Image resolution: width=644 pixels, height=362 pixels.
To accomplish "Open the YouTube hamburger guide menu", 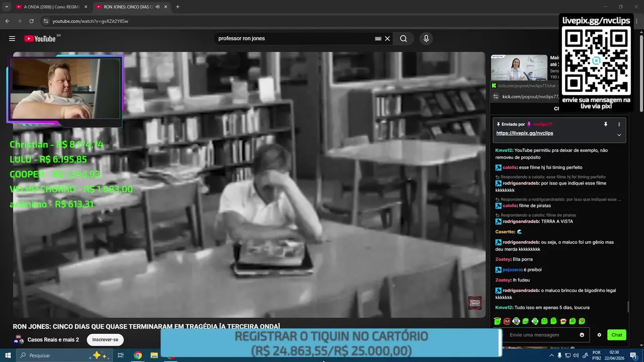I will click(12, 39).
